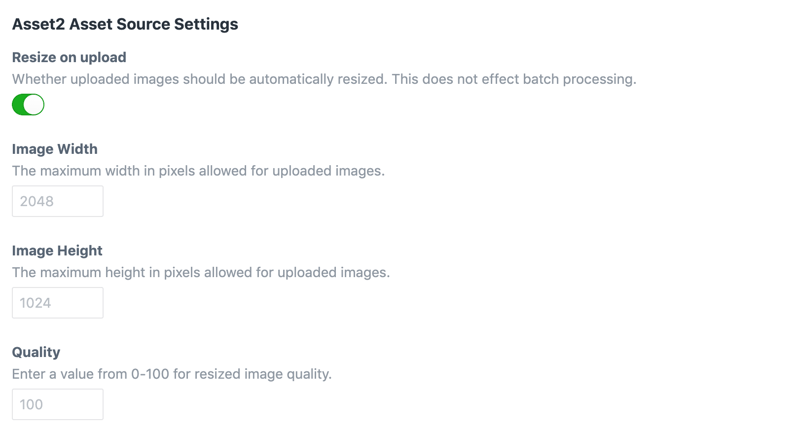Click the maximum width description text

[198, 171]
